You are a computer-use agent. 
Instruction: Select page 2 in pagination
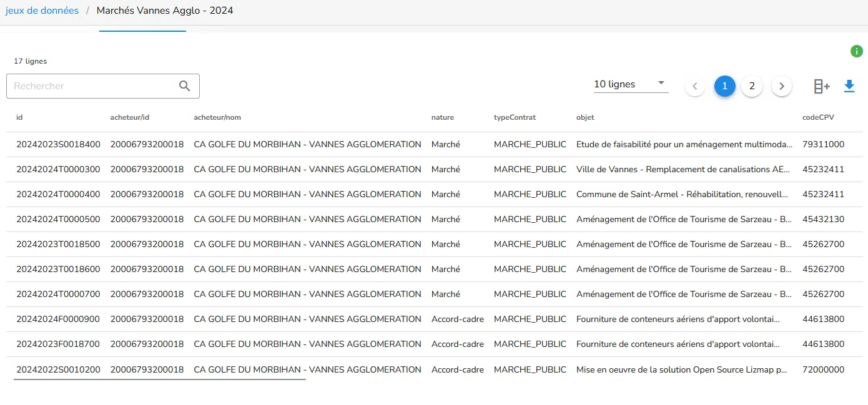pyautogui.click(x=752, y=86)
